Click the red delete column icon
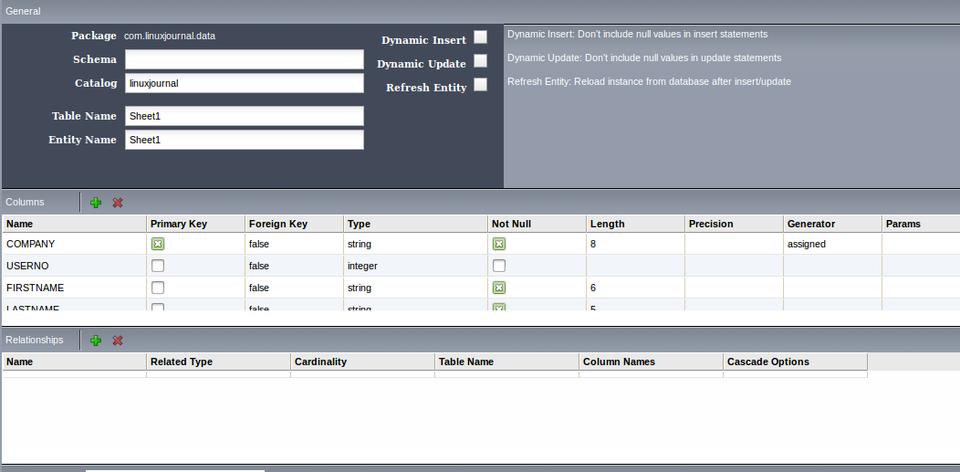This screenshot has height=472, width=960. [118, 202]
